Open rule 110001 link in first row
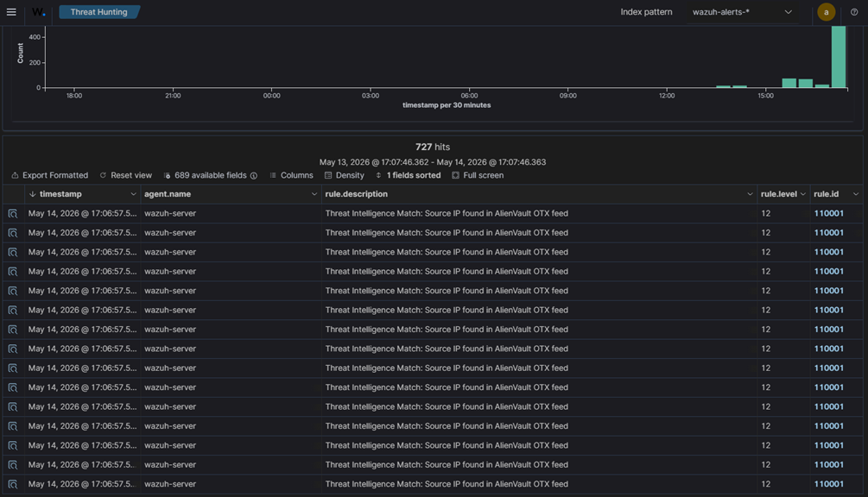 click(x=828, y=213)
